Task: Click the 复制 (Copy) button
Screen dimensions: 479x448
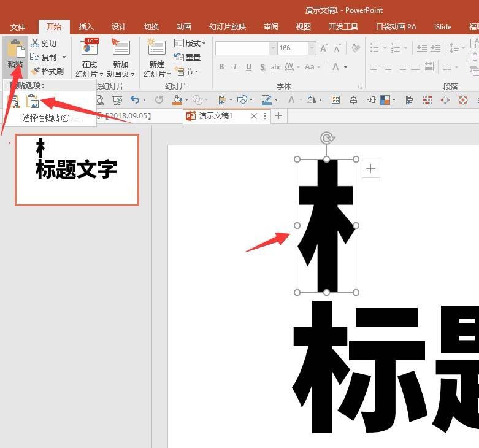Action: 44,57
